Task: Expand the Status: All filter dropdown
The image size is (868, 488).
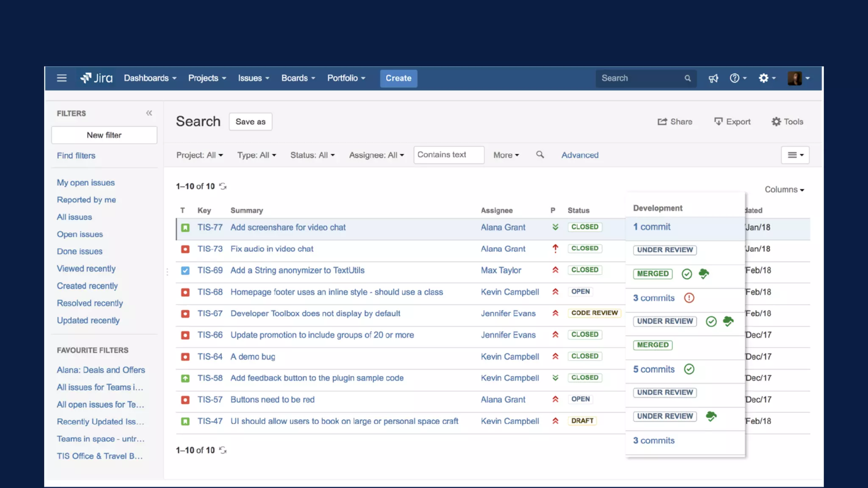Action: coord(312,155)
